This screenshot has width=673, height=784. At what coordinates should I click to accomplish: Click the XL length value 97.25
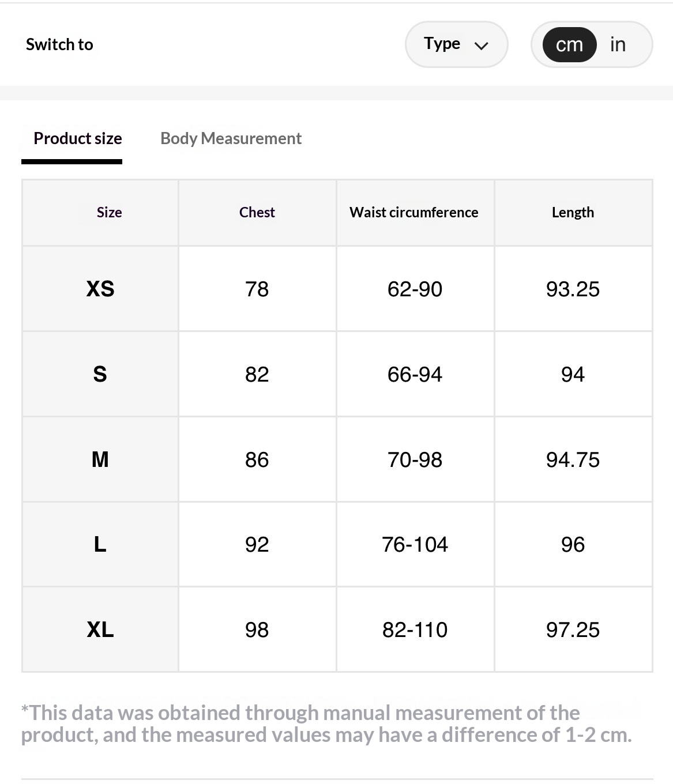(x=573, y=630)
